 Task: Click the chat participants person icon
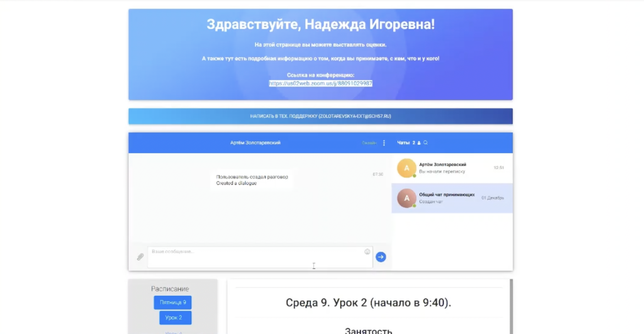click(419, 143)
